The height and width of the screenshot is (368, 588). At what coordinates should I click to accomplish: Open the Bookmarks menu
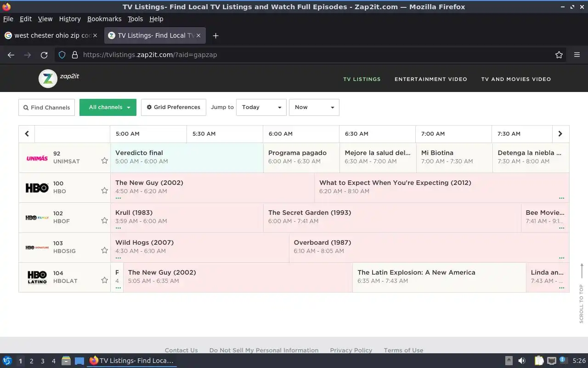pyautogui.click(x=104, y=19)
